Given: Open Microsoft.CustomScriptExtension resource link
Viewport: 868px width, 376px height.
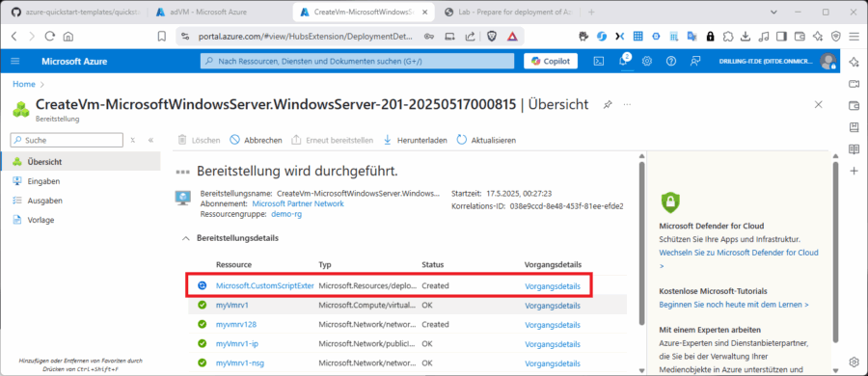Looking at the screenshot, I should (x=265, y=285).
